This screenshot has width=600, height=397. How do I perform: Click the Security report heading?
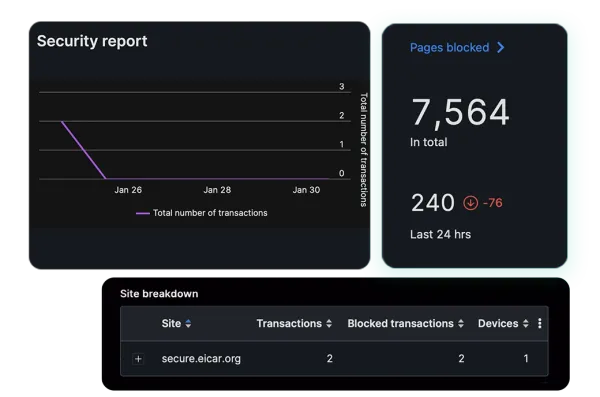pos(92,41)
